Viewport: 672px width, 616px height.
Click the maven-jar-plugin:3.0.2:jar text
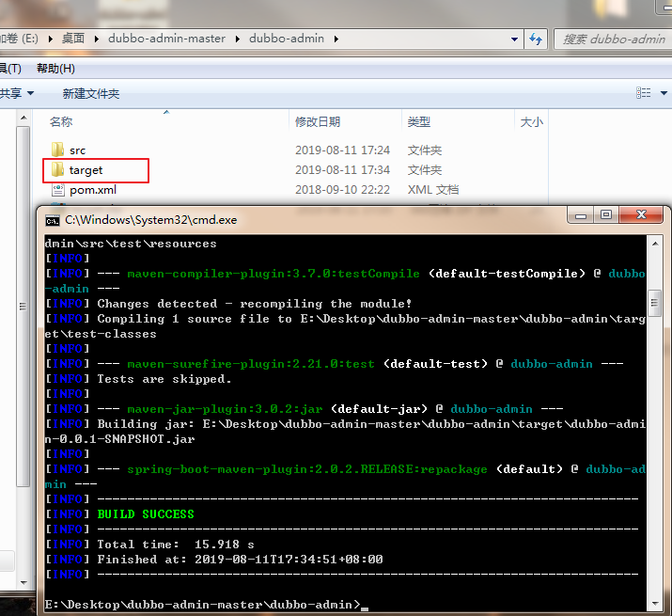(225, 409)
